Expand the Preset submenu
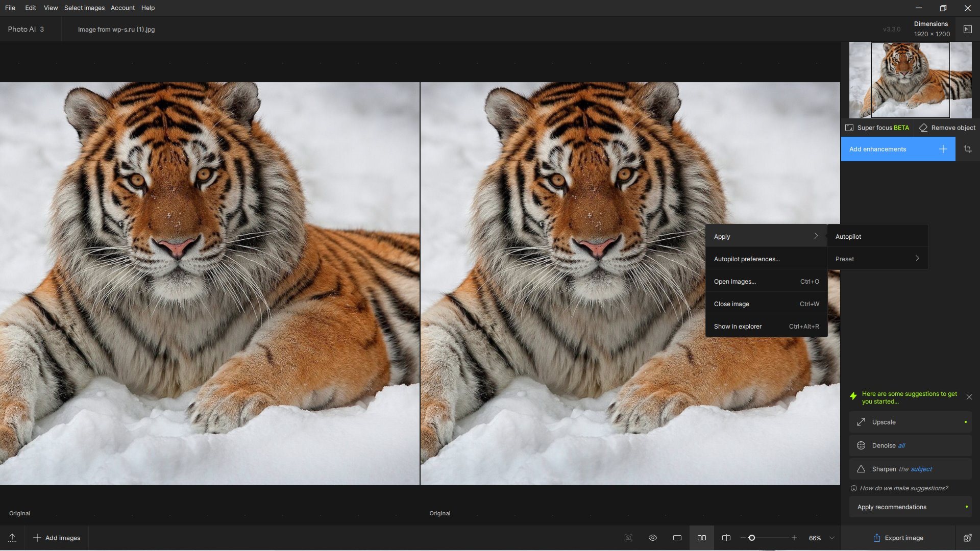 point(877,259)
